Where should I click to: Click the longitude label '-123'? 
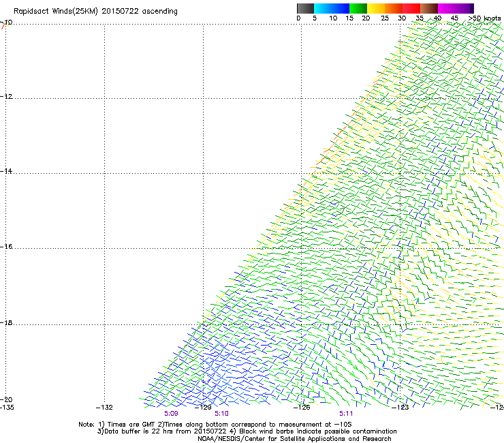(x=400, y=408)
